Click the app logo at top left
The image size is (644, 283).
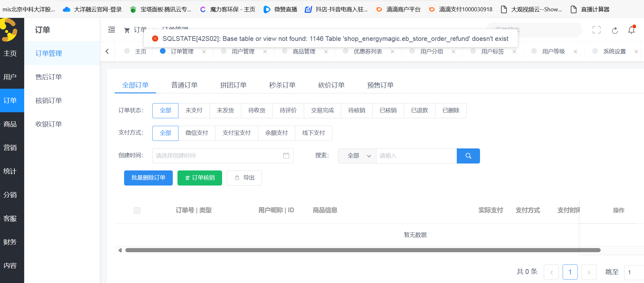pyautogui.click(x=9, y=30)
